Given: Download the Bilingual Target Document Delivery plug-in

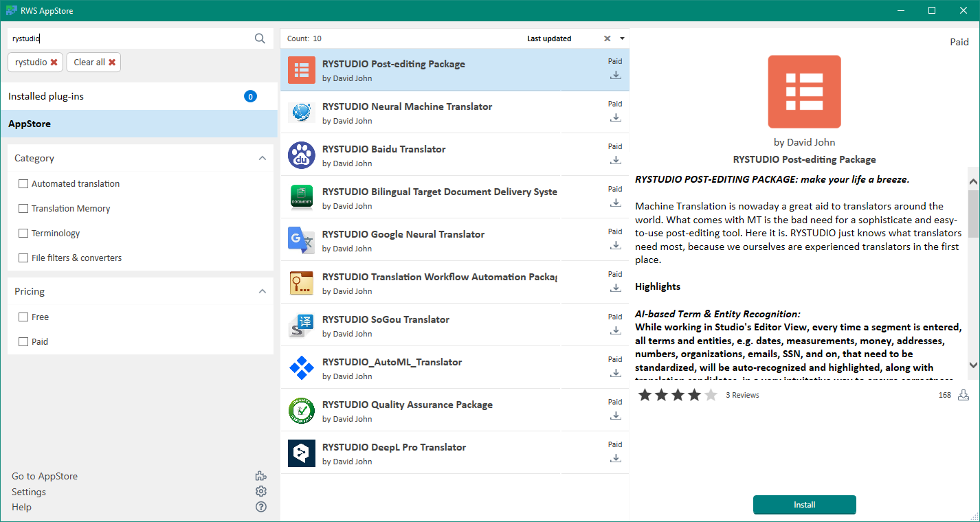Looking at the screenshot, I should [x=616, y=203].
